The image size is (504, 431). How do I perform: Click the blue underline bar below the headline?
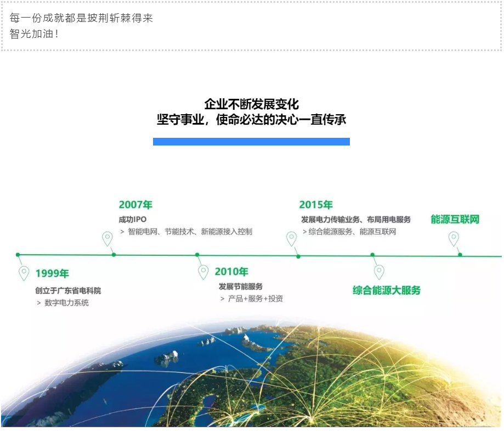[252, 142]
